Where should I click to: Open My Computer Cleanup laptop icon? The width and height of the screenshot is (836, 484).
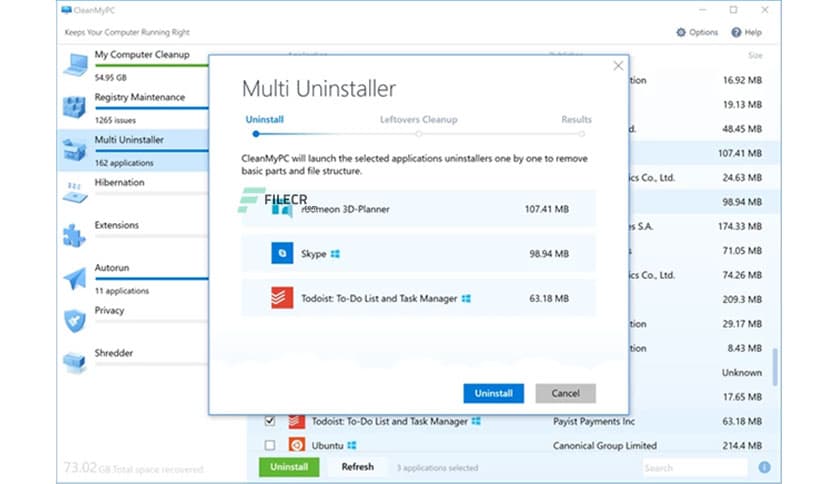point(75,64)
